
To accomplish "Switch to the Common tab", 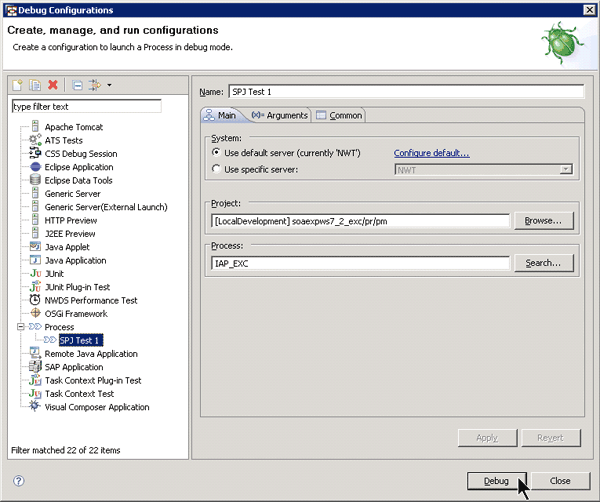I will [339, 116].
